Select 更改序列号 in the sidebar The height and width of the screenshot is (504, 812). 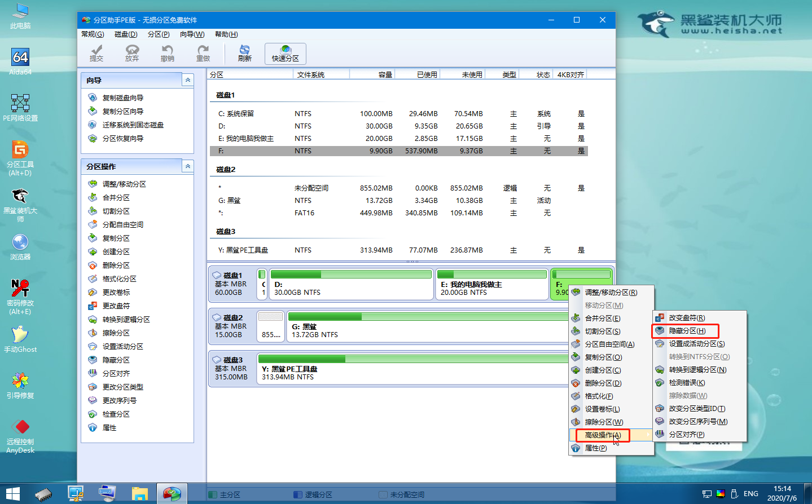(x=119, y=400)
